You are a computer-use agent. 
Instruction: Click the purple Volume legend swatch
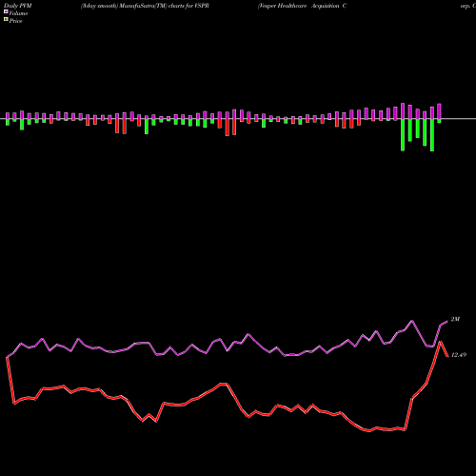6,12
